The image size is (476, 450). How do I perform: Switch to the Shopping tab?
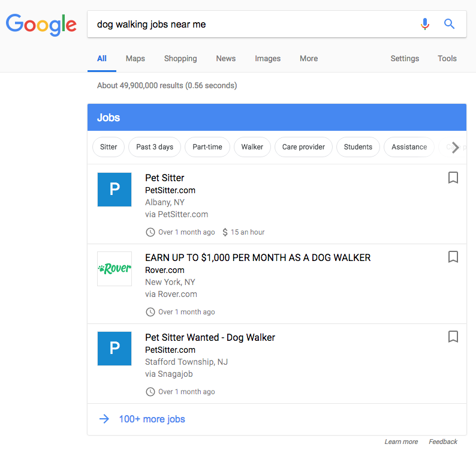[180, 58]
